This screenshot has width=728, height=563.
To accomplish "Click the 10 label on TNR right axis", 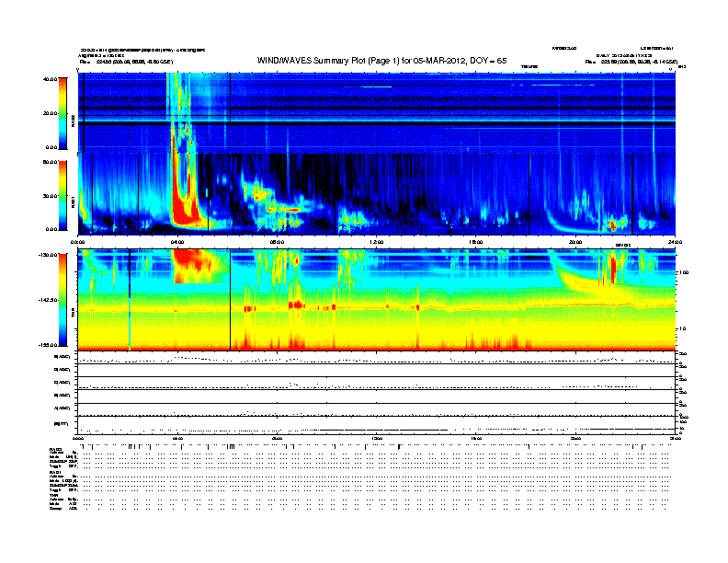I will click(682, 329).
